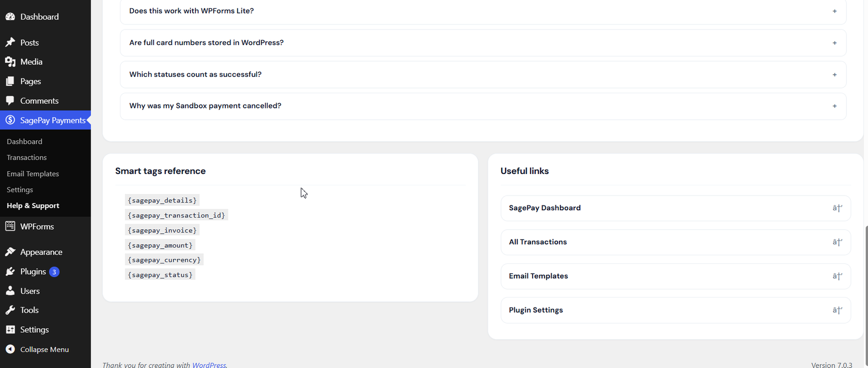Open the Email Templates useful link
868x368 pixels.
point(675,276)
